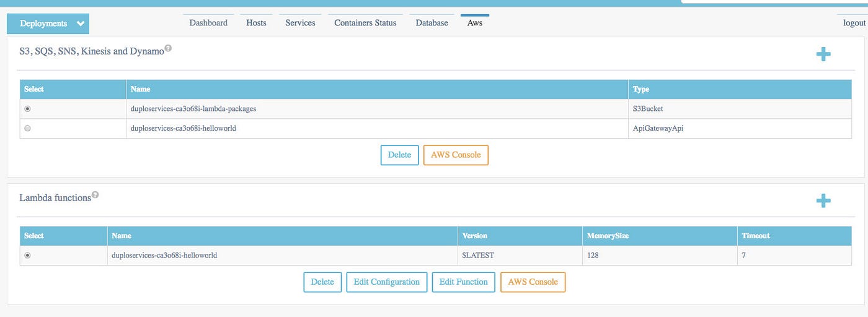Click plus icon to add Lambda function

coord(823,201)
